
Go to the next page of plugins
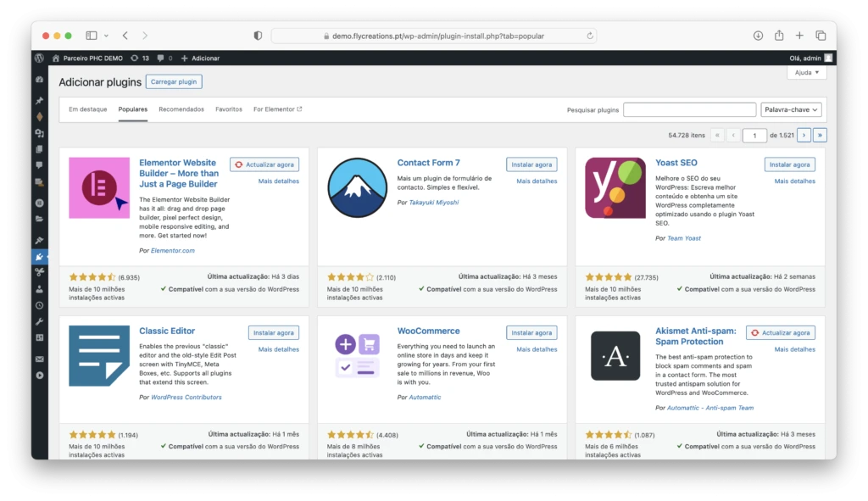tap(804, 135)
